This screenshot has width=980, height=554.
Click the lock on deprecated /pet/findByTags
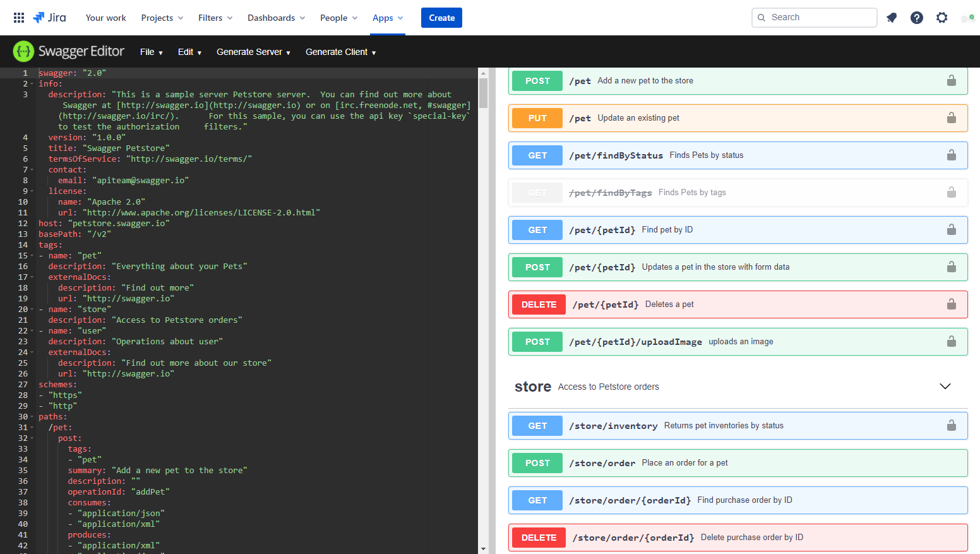pyautogui.click(x=952, y=193)
